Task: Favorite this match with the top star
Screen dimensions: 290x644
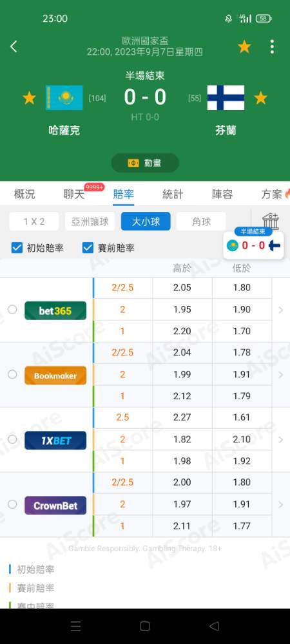Action: 244,47
